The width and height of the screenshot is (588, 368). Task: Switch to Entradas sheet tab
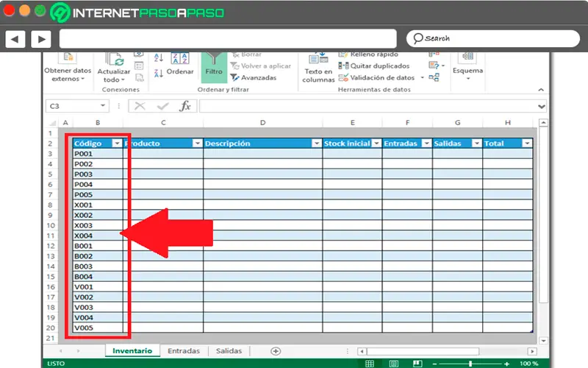tap(184, 351)
